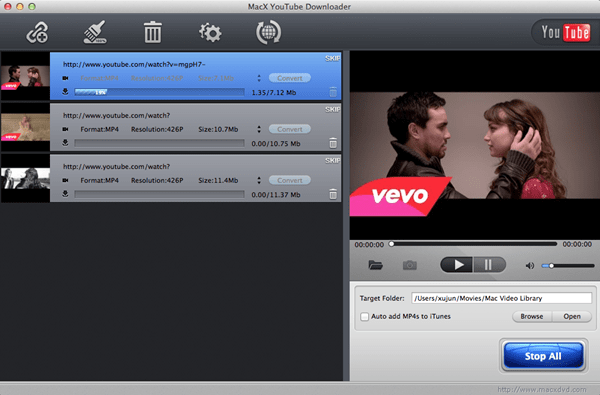
Task: Click download icon of the 10.75 Mb item
Action: click(65, 143)
